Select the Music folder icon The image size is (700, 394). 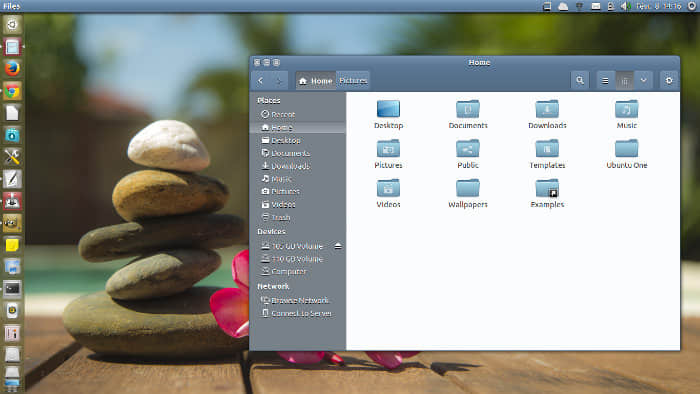(x=626, y=109)
